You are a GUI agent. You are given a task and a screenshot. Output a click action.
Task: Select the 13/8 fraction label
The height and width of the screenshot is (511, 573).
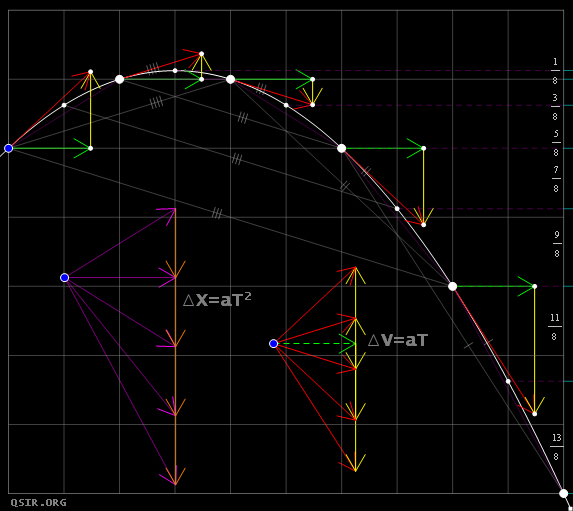[x=556, y=447]
